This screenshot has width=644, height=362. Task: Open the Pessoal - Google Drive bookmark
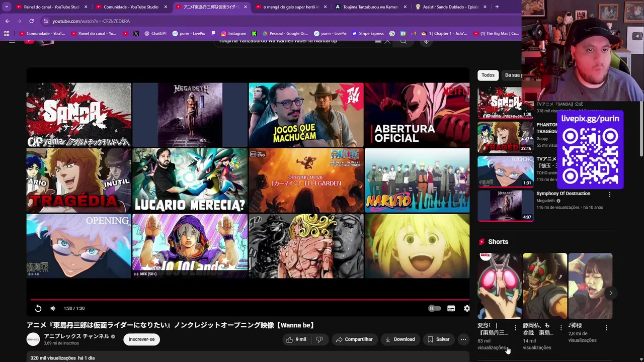(285, 34)
